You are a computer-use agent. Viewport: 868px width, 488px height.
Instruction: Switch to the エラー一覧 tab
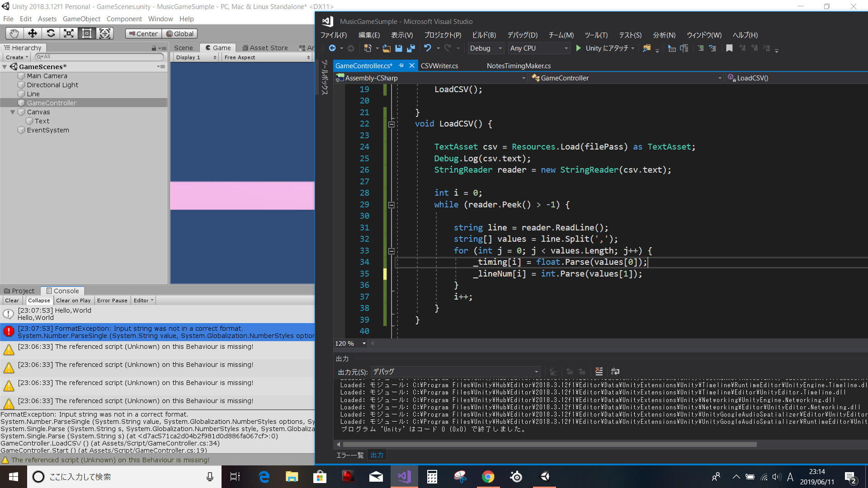(x=350, y=455)
